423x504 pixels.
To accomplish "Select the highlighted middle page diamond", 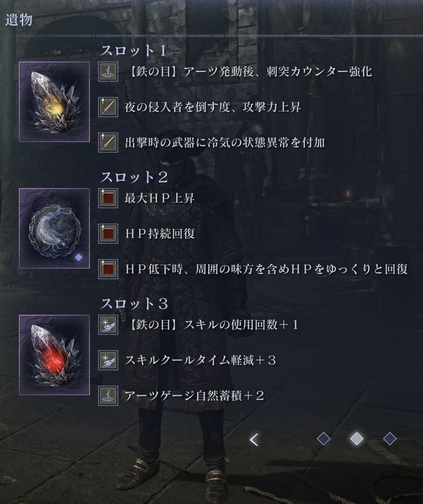I will 357,439.
